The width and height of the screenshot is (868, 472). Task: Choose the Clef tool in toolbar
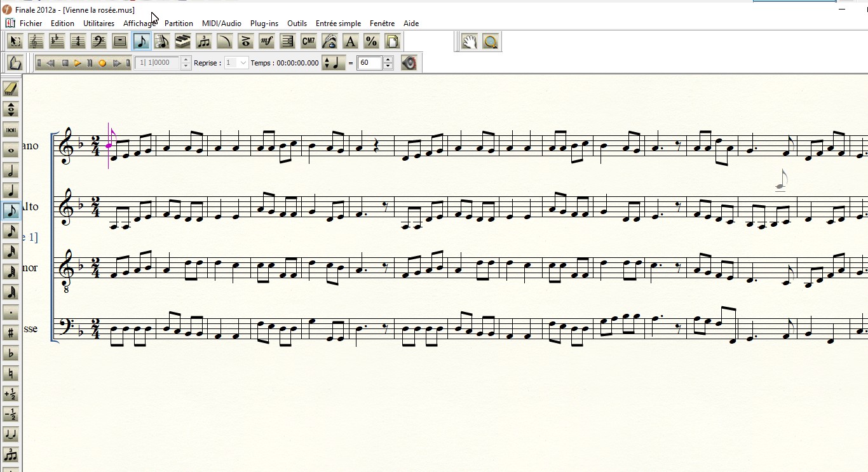click(99, 41)
